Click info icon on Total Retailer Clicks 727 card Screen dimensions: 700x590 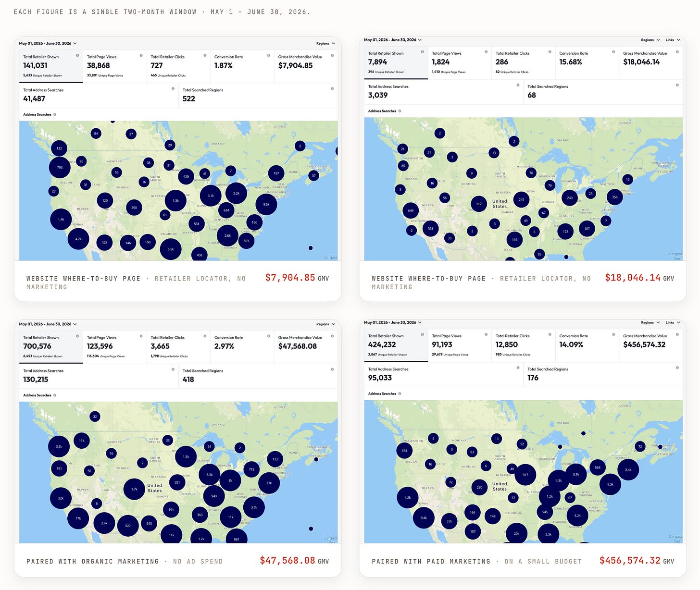pyautogui.click(x=205, y=55)
